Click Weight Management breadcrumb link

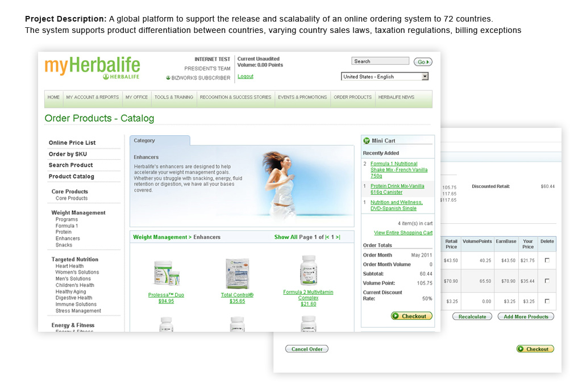pyautogui.click(x=160, y=237)
